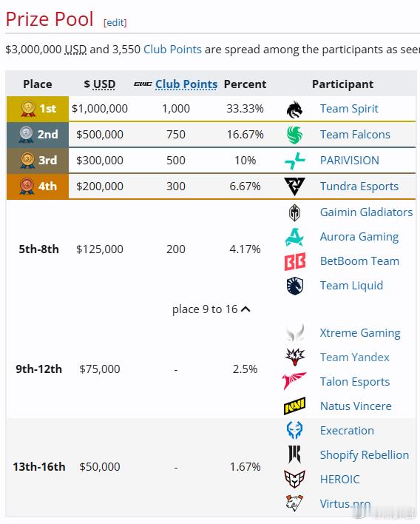Click the PARIVISION teal logo

(x=294, y=161)
